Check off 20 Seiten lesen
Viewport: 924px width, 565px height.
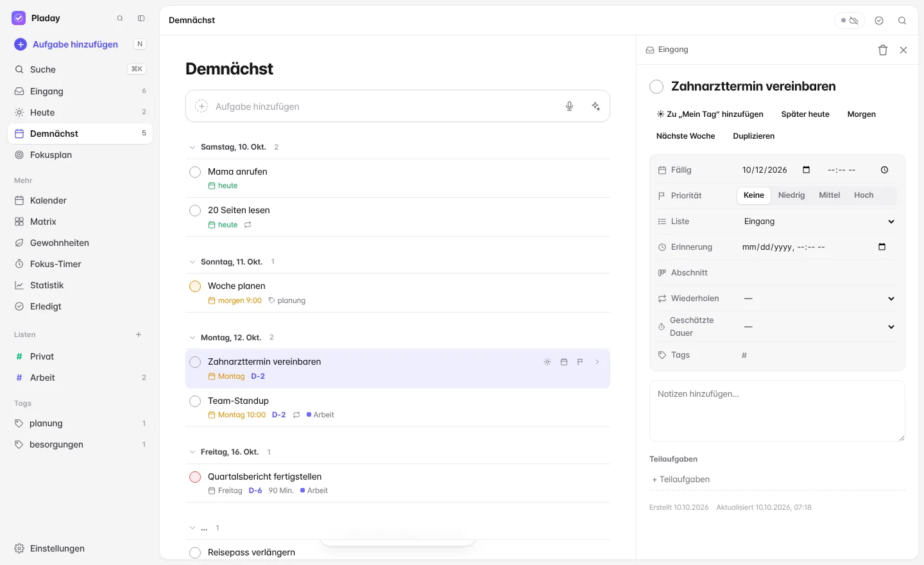point(195,211)
